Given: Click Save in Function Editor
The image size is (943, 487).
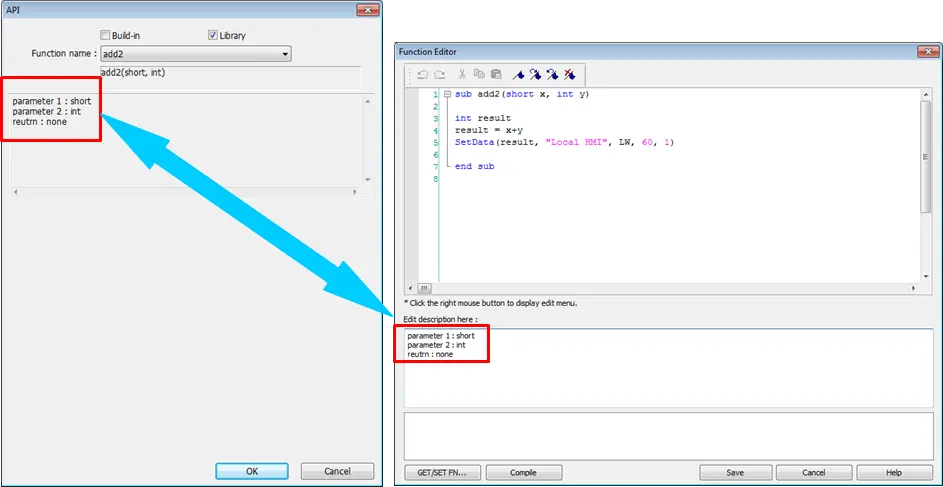Looking at the screenshot, I should 736,473.
